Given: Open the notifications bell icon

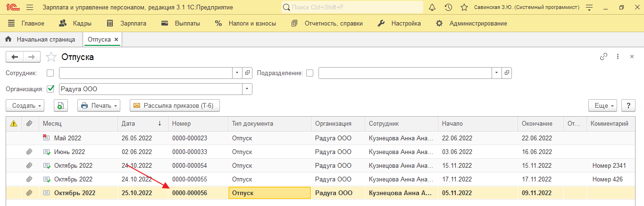Looking at the screenshot, I should coord(432,8).
